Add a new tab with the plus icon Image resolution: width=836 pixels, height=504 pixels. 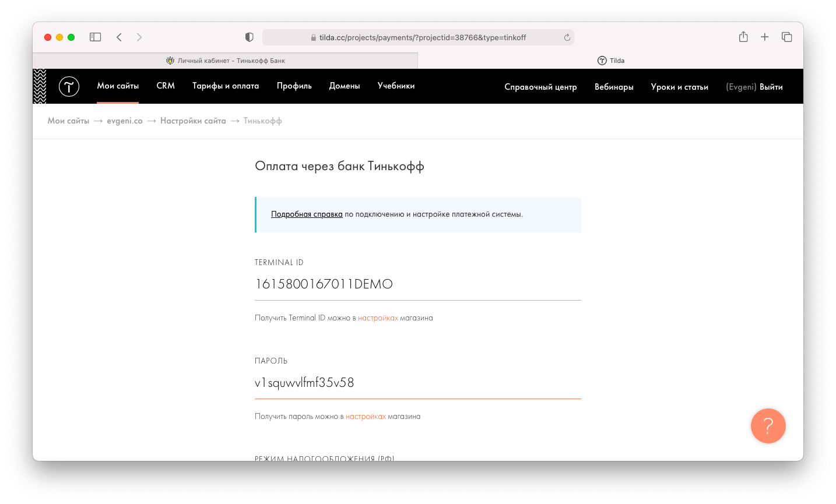click(x=765, y=37)
